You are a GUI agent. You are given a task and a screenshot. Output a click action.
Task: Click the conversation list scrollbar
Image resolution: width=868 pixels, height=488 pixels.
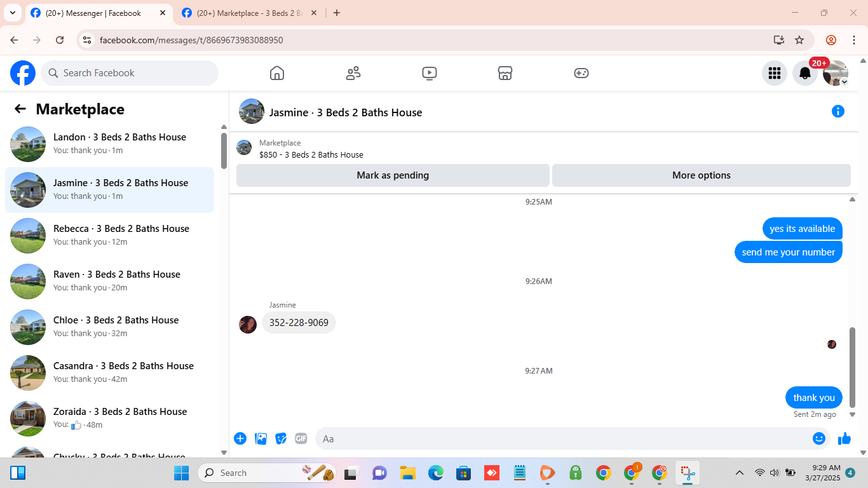click(224, 151)
